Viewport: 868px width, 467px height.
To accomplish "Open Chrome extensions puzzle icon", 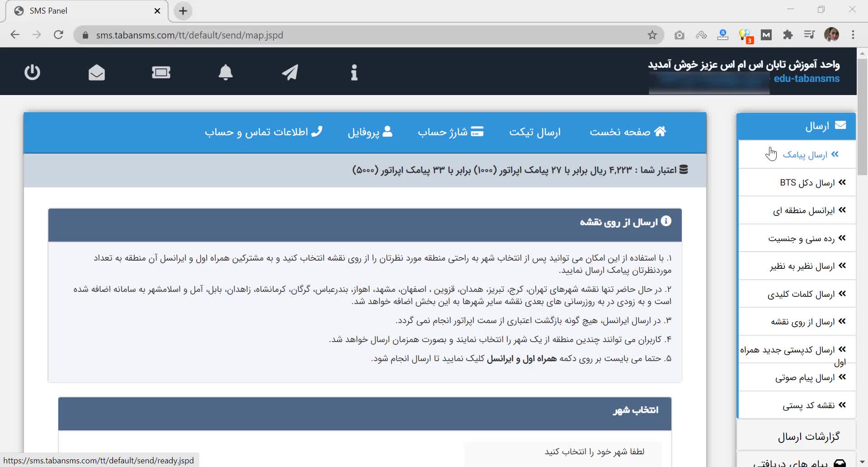I will click(x=788, y=35).
